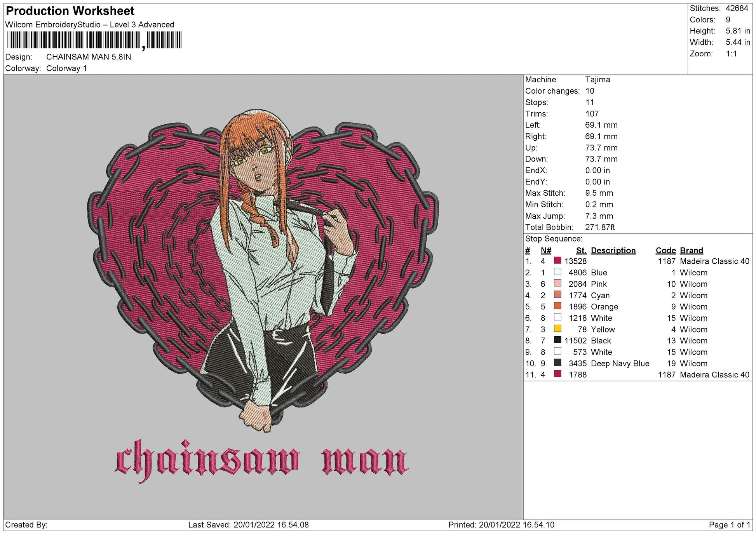Screen dimensions: 756x534
Task: Click the 13528 stitch count in row 1
Action: pos(575,261)
